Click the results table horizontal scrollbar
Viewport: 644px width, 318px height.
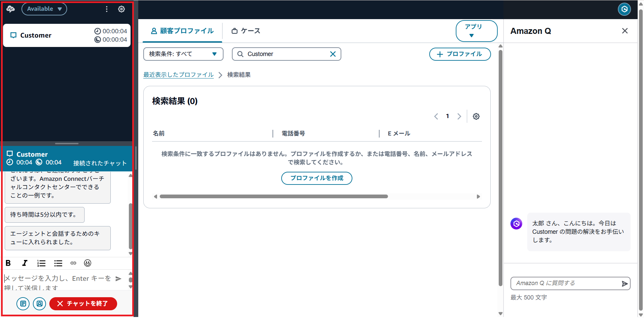274,197
